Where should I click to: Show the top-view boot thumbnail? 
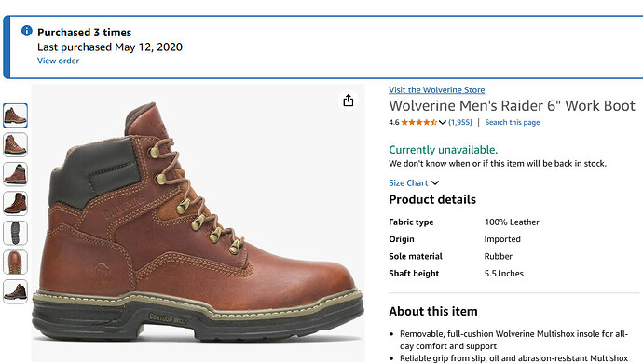15,262
